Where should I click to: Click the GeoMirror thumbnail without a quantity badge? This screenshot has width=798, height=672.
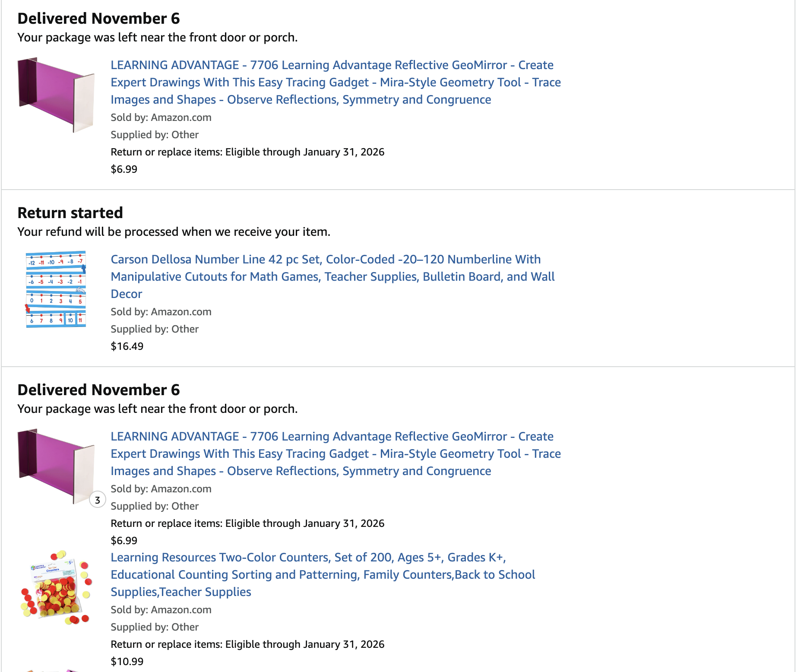click(x=56, y=95)
